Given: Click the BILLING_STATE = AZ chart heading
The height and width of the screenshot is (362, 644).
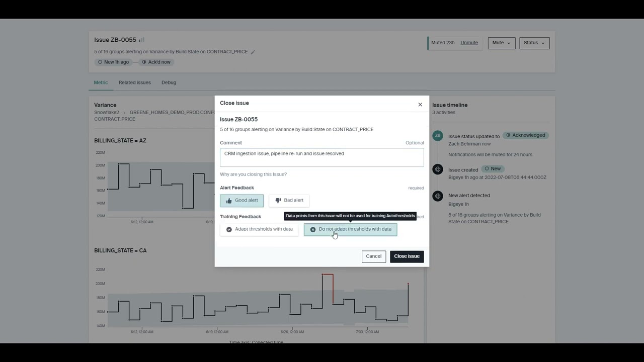Looking at the screenshot, I should click(120, 141).
